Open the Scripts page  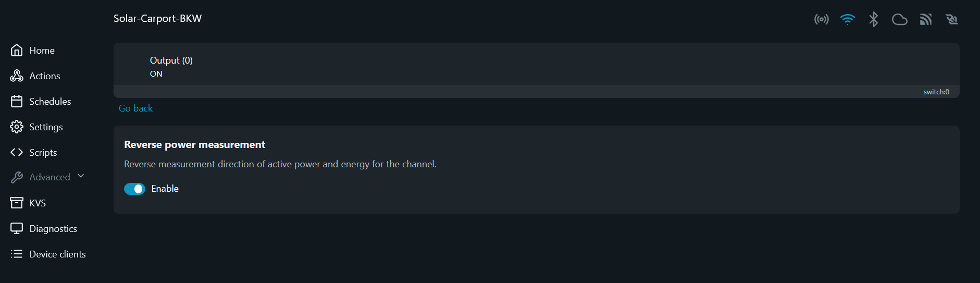(x=43, y=153)
